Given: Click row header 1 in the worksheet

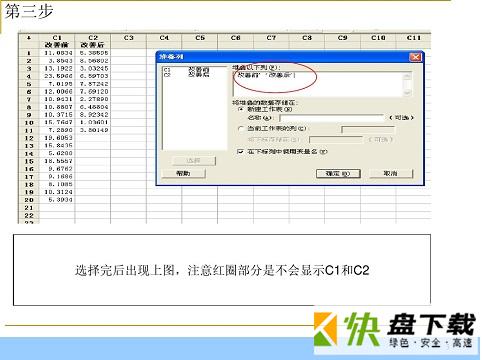Looking at the screenshot, I should 29,53.
